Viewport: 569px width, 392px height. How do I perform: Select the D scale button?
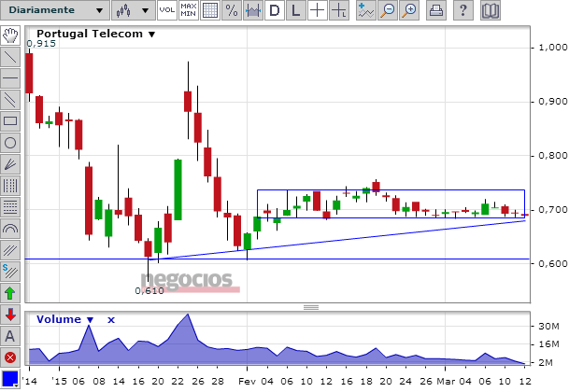point(275,10)
